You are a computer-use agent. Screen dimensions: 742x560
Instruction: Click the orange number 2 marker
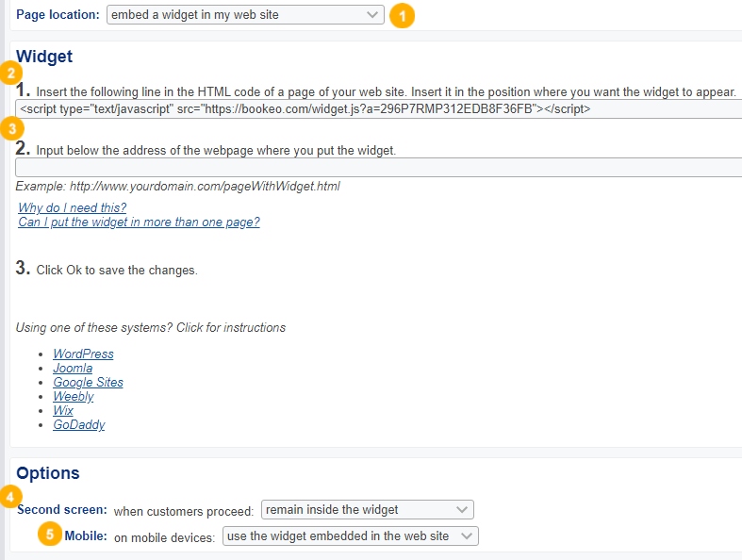tap(10, 74)
